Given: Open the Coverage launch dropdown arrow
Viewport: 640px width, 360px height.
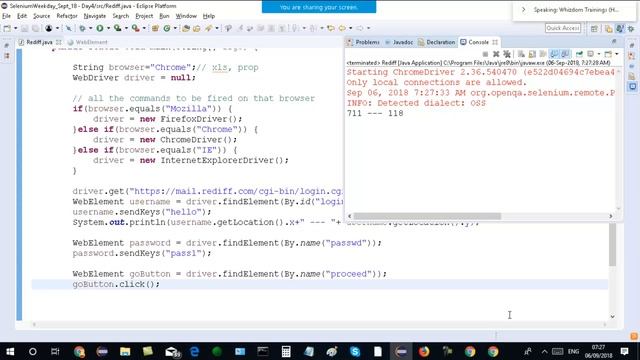Looking at the screenshot, I should pyautogui.click(x=126, y=28).
